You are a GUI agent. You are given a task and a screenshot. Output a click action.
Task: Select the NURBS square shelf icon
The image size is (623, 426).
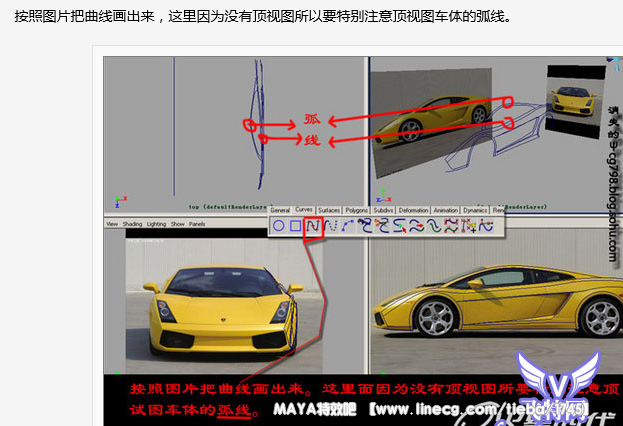tap(296, 226)
